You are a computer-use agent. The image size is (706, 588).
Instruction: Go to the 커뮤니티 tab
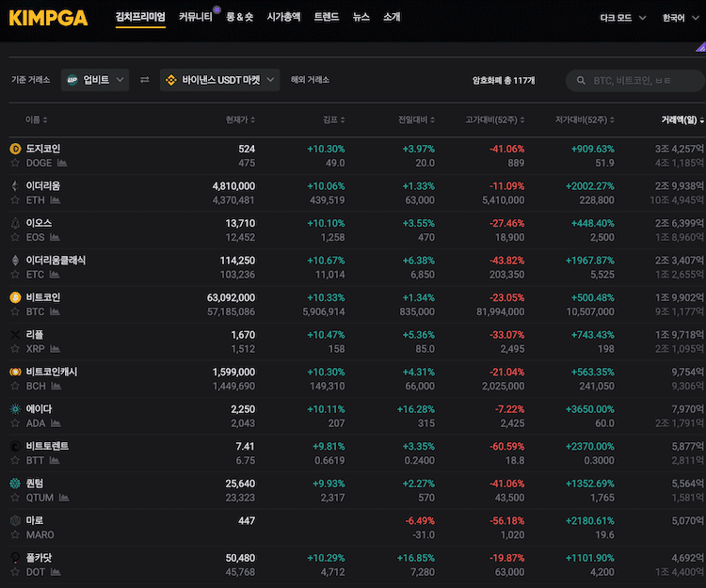(196, 17)
